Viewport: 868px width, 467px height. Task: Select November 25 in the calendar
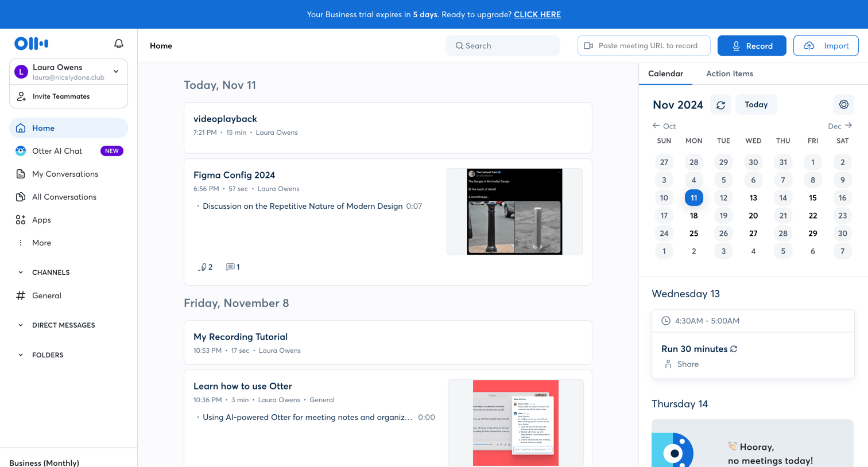[x=693, y=234]
